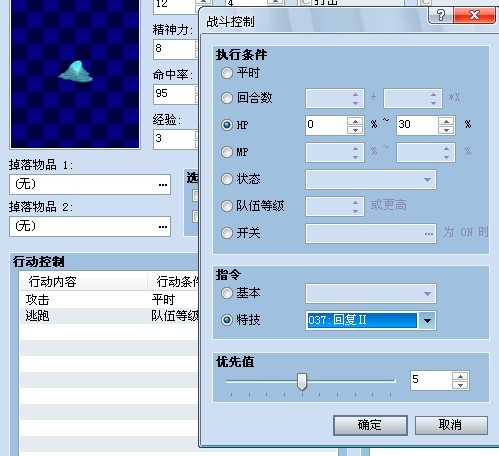The width and height of the screenshot is (499, 456).
Task: Click the HP maximum percentage field showing 30
Action: click(x=417, y=125)
